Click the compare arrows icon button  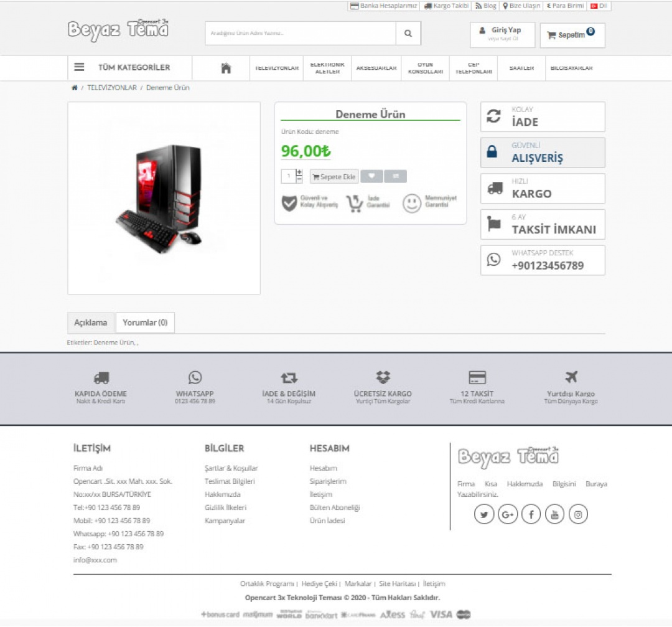pyautogui.click(x=395, y=177)
